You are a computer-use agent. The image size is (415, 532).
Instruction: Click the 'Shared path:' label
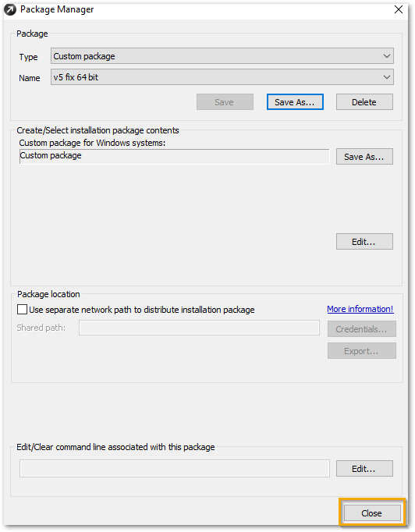click(x=41, y=328)
